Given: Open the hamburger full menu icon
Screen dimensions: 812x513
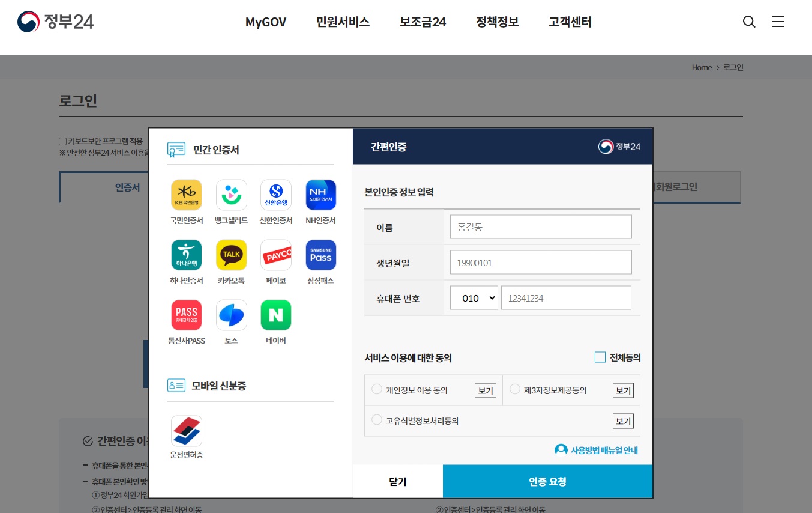Looking at the screenshot, I should [778, 22].
